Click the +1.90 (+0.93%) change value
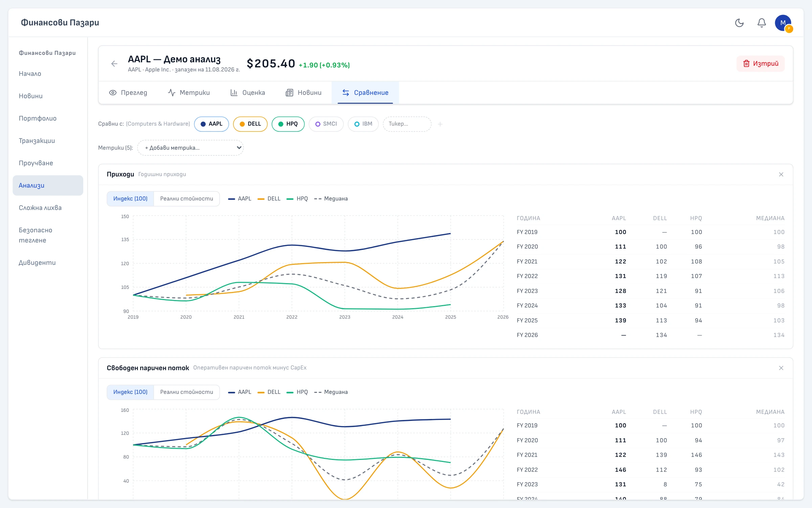 (x=324, y=65)
